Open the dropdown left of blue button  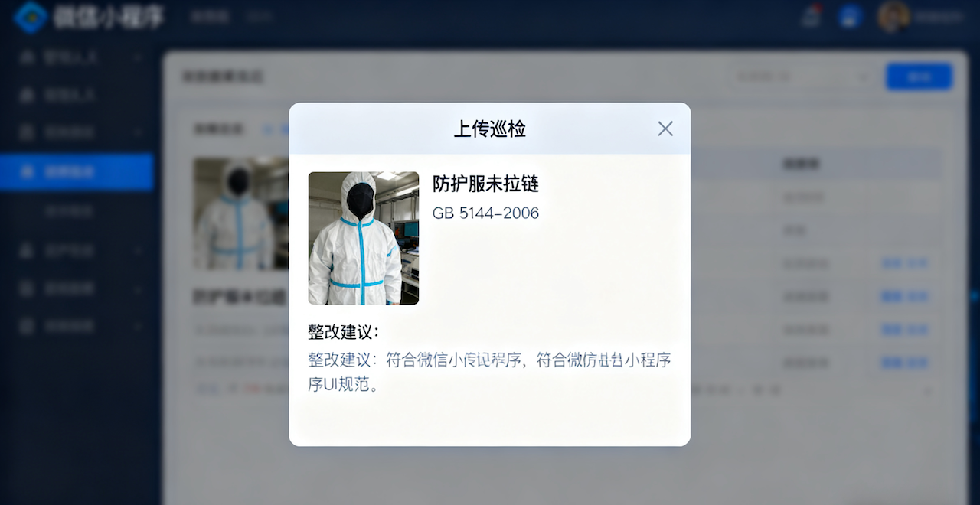[802, 77]
